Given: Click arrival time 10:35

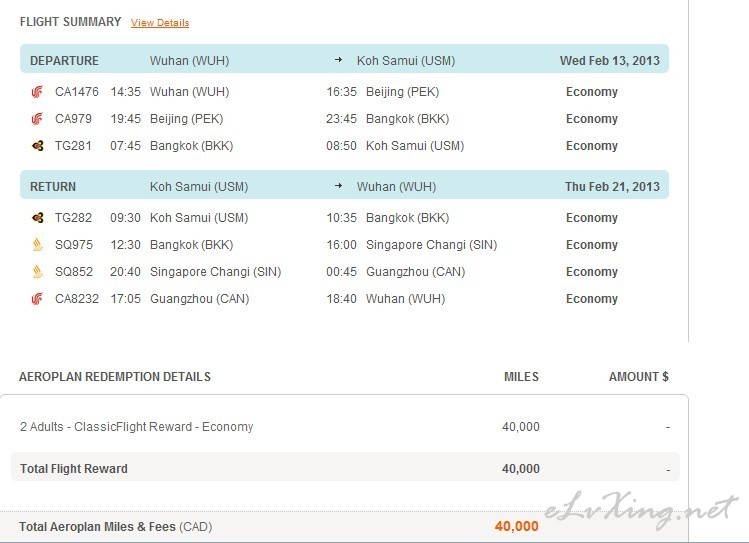Looking at the screenshot, I should coord(342,218).
